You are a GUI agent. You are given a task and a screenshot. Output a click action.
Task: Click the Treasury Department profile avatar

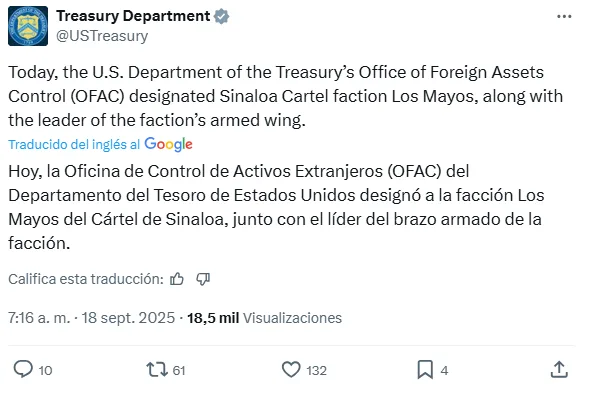[x=28, y=26]
